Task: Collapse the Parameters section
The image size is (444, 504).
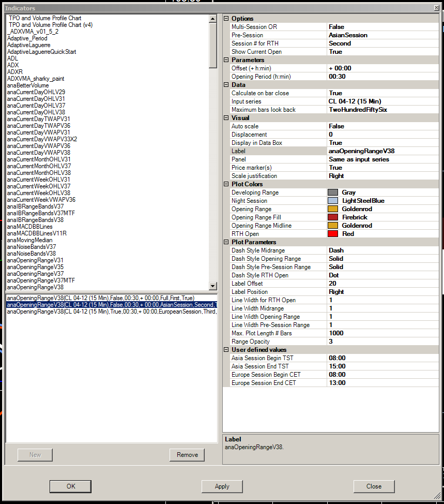Action: point(226,60)
